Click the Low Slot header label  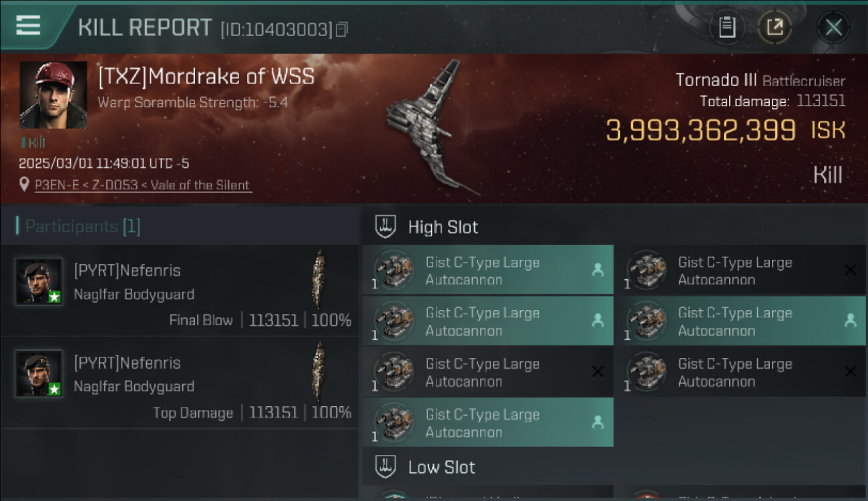click(441, 467)
